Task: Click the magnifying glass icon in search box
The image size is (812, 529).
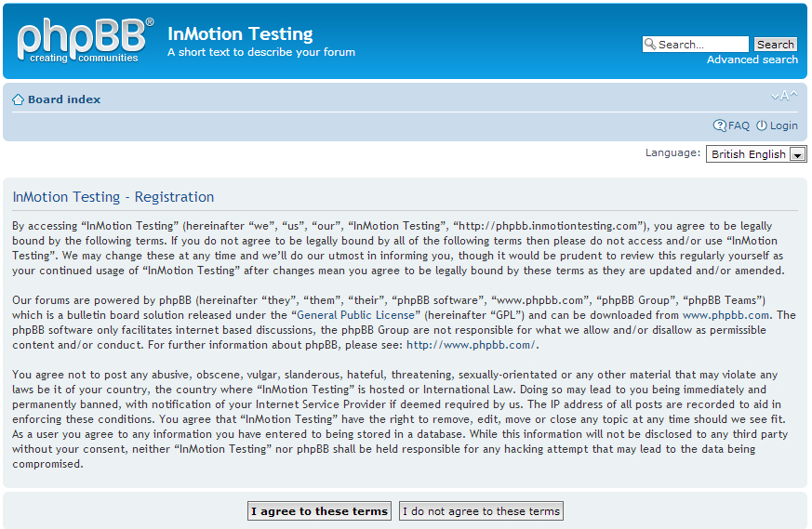Action: point(650,45)
